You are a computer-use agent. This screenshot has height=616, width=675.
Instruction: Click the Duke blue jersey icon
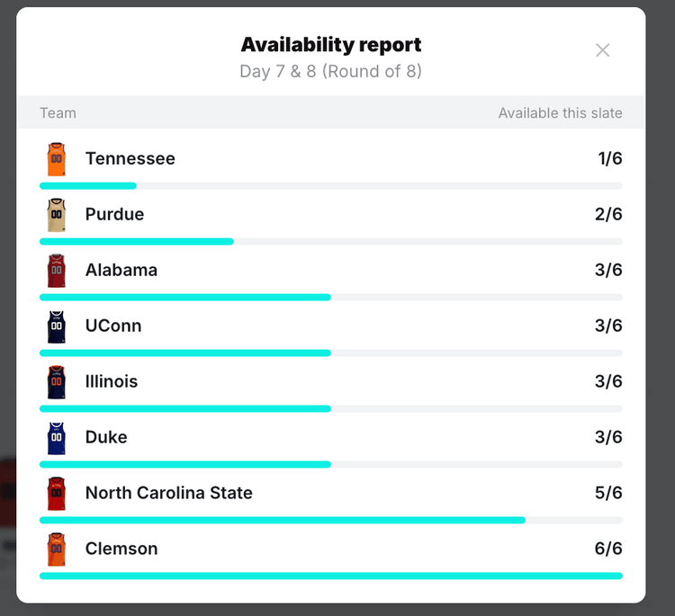[57, 438]
